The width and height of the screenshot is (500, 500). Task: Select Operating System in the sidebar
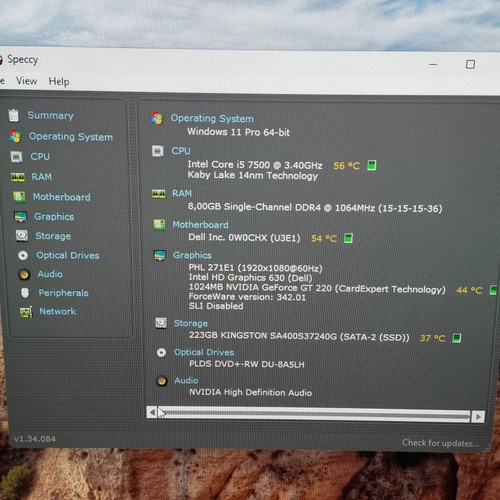pos(71,137)
